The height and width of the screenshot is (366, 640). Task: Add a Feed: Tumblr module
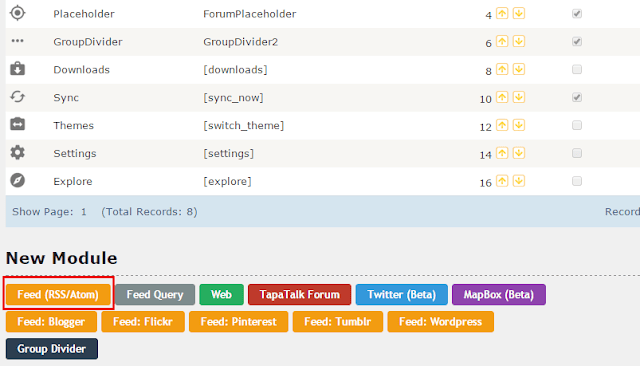click(338, 322)
